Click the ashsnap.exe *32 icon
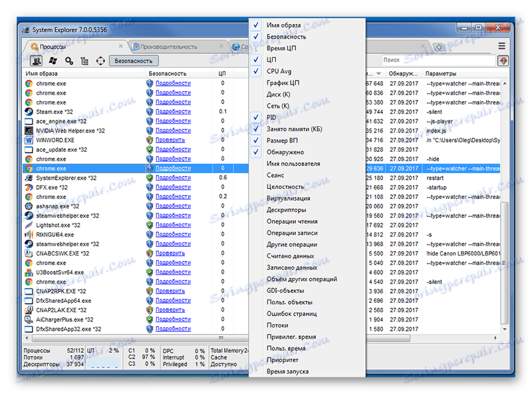This screenshot has width=532, height=394. (29, 206)
